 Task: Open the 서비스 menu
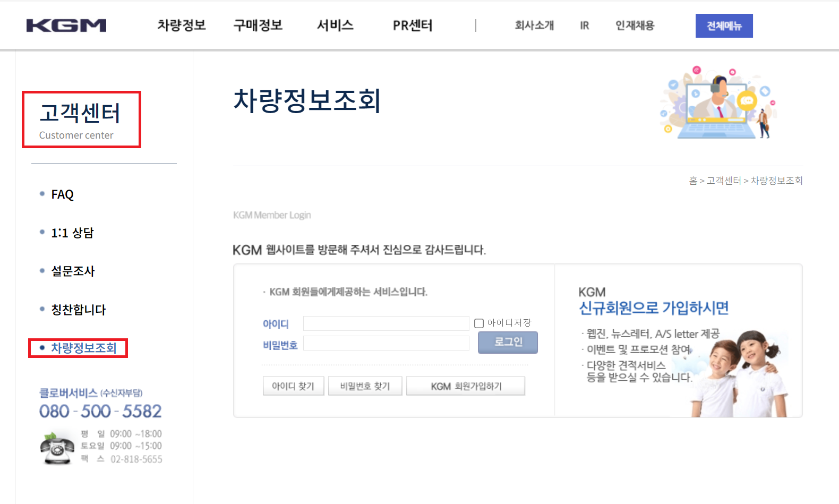click(x=335, y=25)
